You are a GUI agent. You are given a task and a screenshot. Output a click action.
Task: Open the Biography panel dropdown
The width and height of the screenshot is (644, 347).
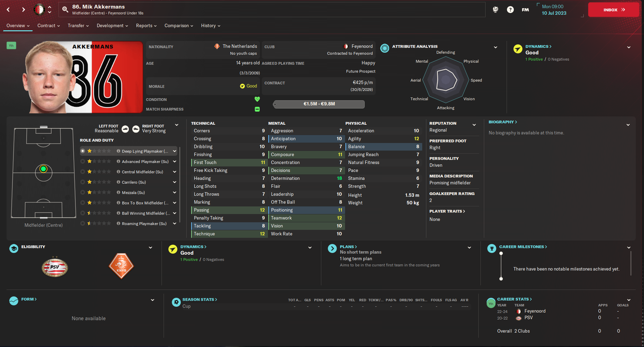click(628, 125)
